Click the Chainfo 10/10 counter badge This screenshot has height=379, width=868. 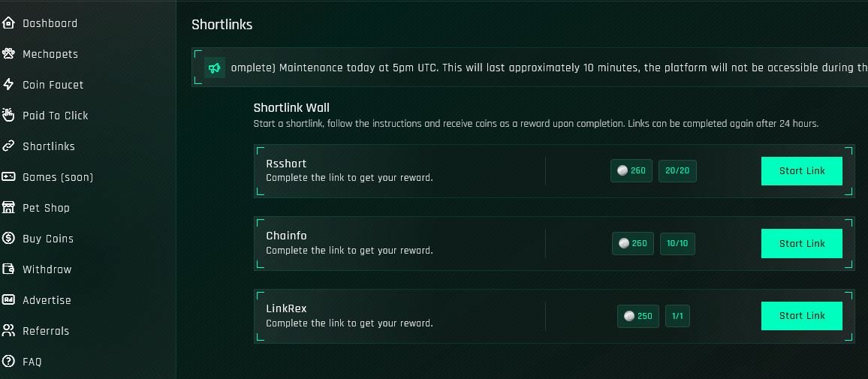pos(677,244)
